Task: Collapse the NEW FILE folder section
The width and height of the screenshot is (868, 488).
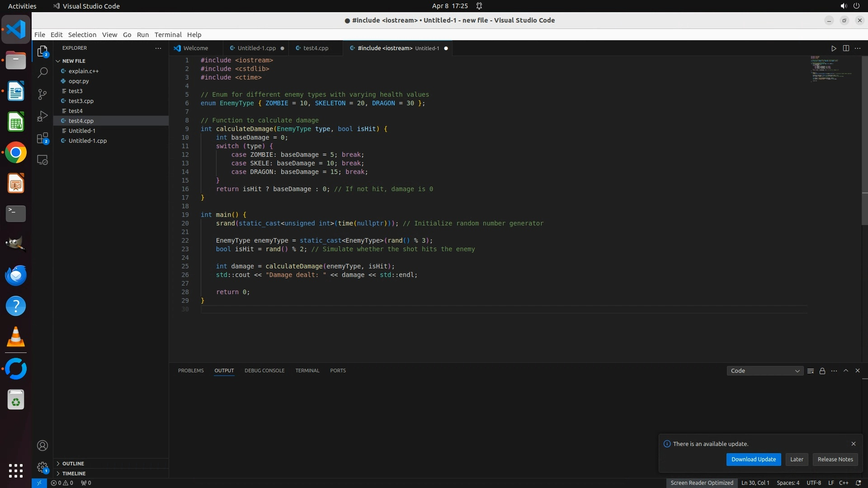Action: [73, 61]
